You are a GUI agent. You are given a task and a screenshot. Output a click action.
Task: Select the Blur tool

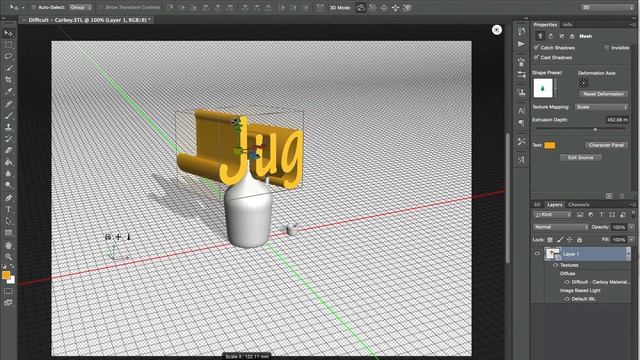coord(9,173)
